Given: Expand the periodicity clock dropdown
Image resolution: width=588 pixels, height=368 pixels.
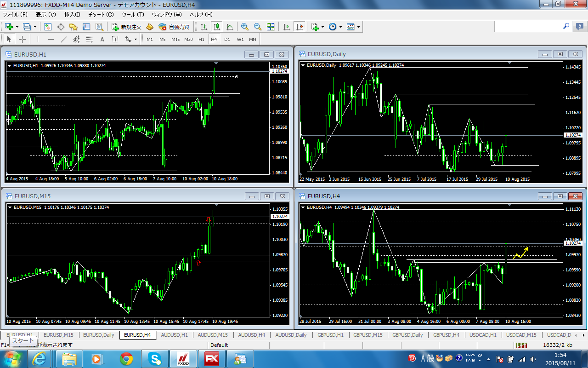Looking at the screenshot, I should click(340, 27).
